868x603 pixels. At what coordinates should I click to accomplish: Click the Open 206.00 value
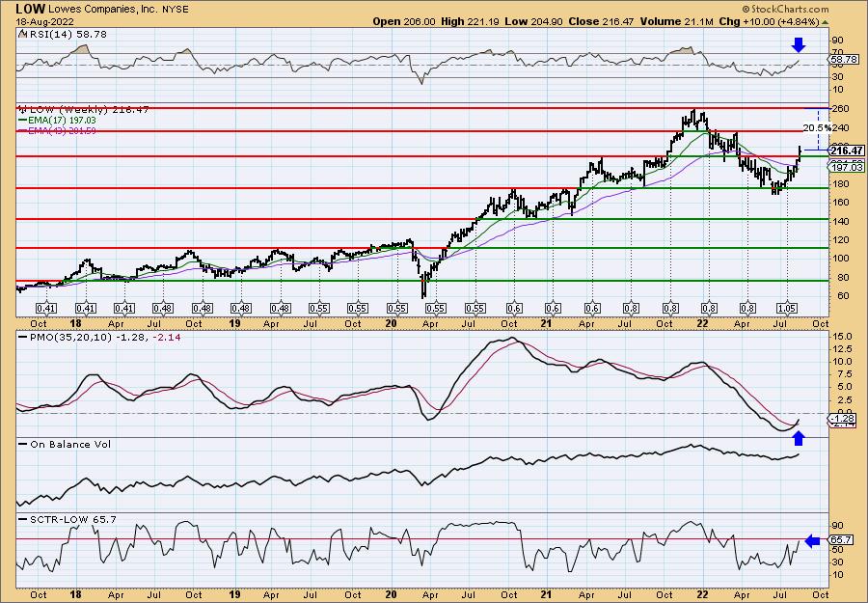click(x=404, y=21)
